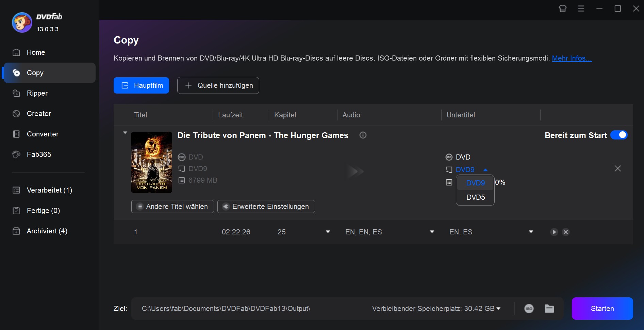Screen dimensions: 644x330
Task: Open the Mehr Infos link
Action: 572,58
